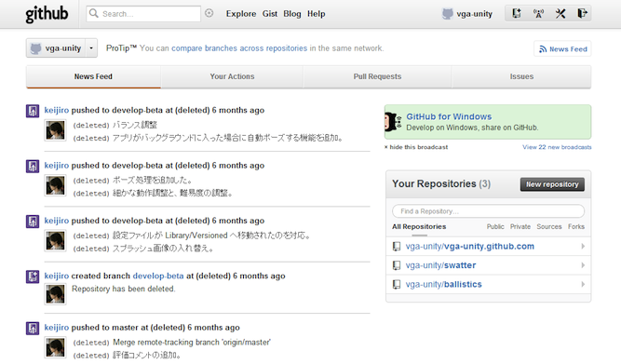Hide this broadcast
The width and height of the screenshot is (621, 364).
coord(416,147)
